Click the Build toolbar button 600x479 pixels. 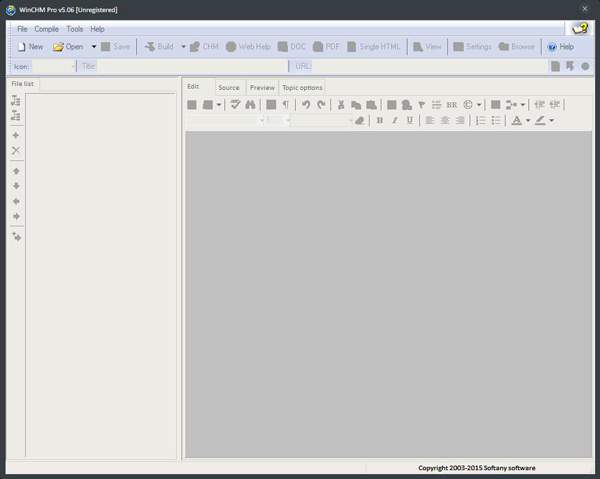159,47
